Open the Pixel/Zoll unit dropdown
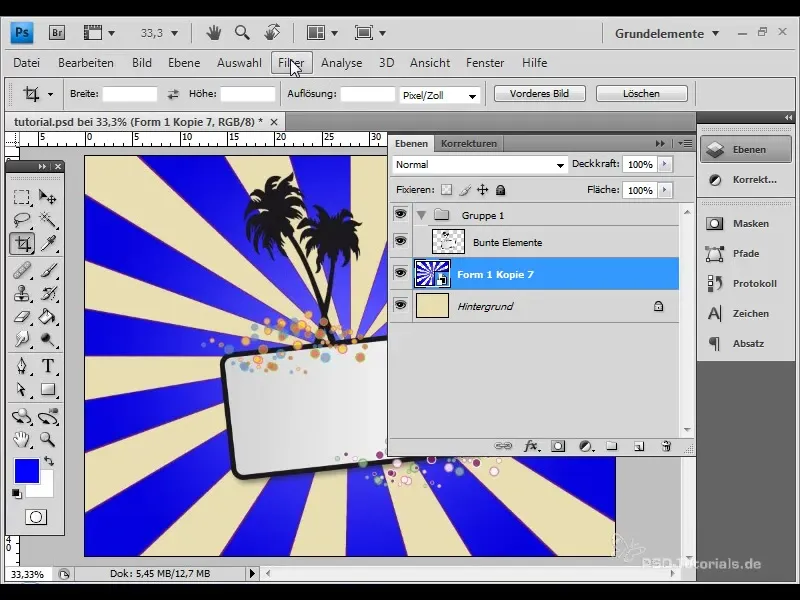Viewport: 800px width, 600px height. click(439, 95)
